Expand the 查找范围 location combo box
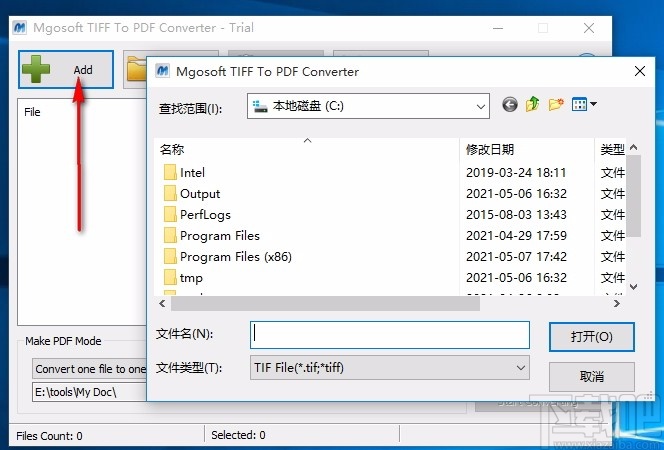664x450 pixels. [481, 106]
